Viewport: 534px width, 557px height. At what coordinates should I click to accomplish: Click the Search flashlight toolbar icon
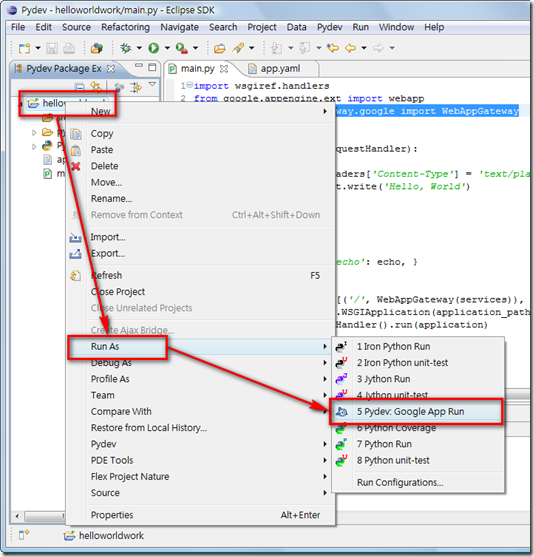tap(238, 48)
